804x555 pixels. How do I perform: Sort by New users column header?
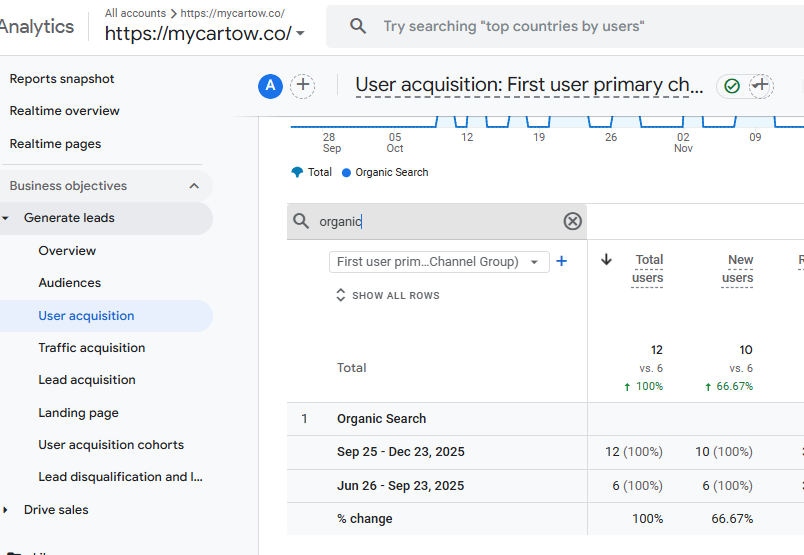[739, 268]
